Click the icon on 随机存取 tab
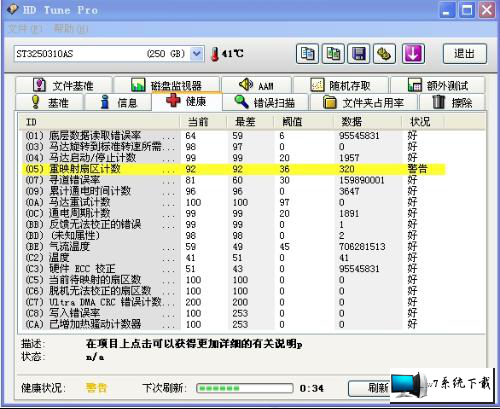This screenshot has width=500, height=409. (x=317, y=85)
